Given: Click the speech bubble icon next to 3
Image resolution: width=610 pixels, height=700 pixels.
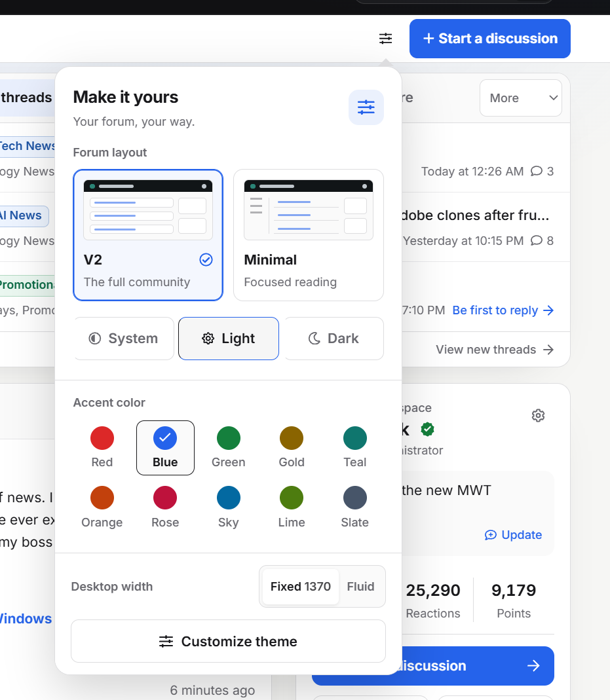Looking at the screenshot, I should 537,172.
